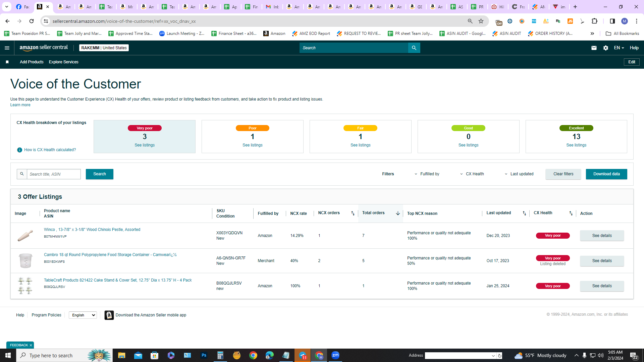Open See listings under Excellent
Screen dimensions: 644x362
[x=576, y=145]
